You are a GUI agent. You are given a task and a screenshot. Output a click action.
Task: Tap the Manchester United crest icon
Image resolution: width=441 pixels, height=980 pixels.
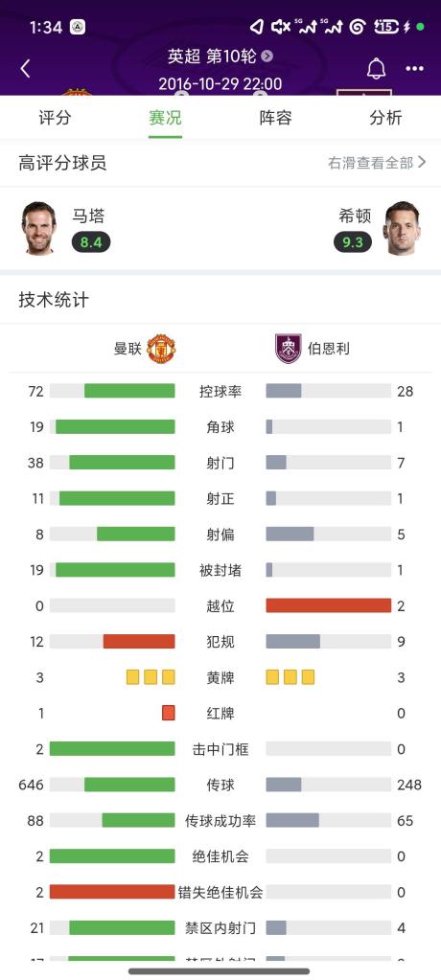pyautogui.click(x=161, y=349)
